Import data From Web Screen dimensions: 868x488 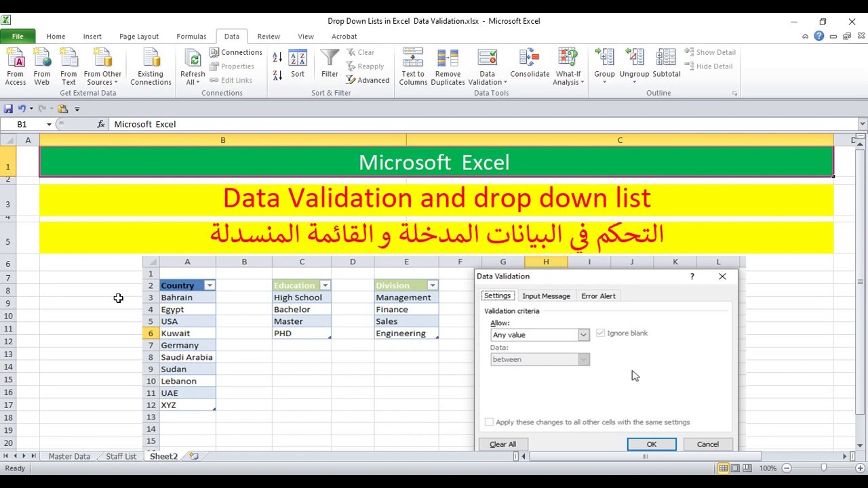coord(41,66)
